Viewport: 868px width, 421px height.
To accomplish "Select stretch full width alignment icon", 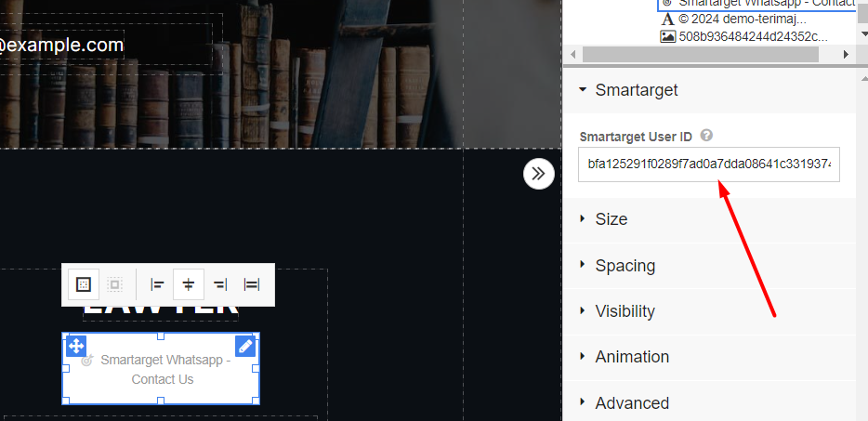I will (251, 285).
